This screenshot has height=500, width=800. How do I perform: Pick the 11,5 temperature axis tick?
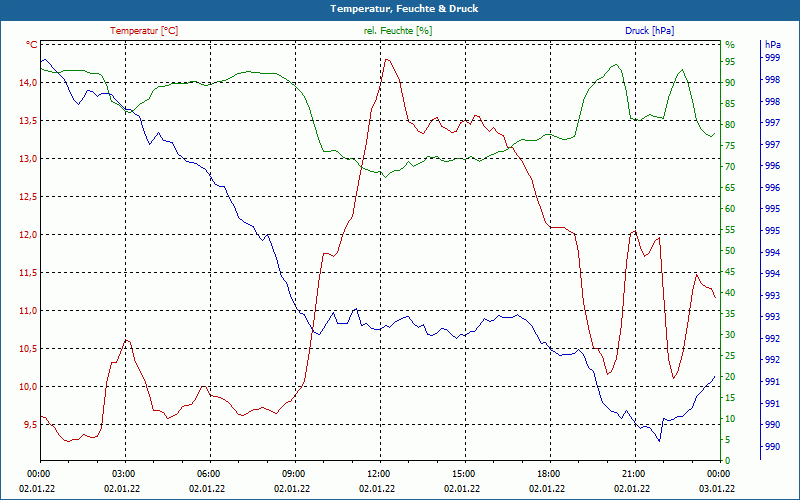click(x=29, y=273)
